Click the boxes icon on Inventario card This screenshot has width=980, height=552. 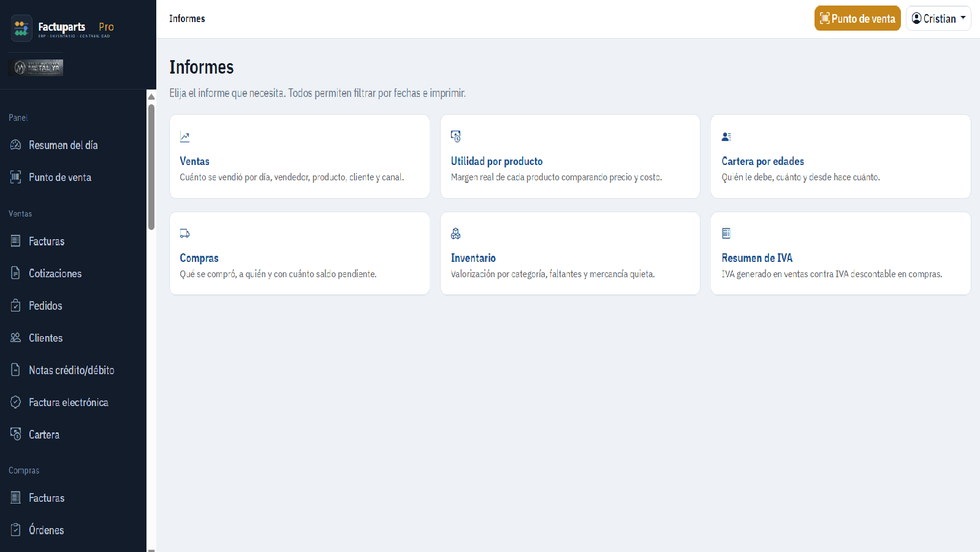click(456, 234)
